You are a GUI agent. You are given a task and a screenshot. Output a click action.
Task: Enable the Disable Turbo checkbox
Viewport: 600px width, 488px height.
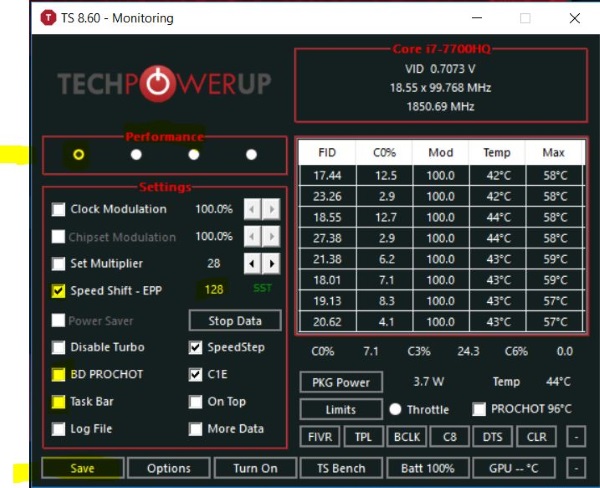click(59, 347)
